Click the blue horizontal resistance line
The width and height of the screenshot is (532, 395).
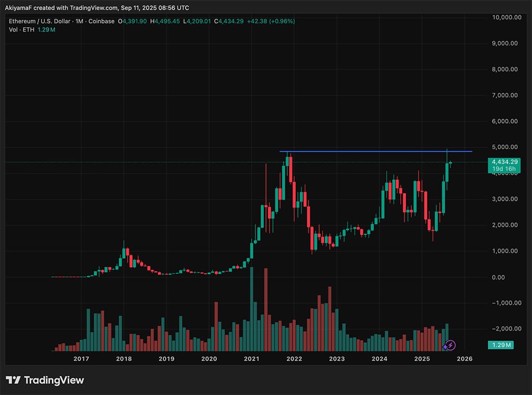pyautogui.click(x=376, y=152)
